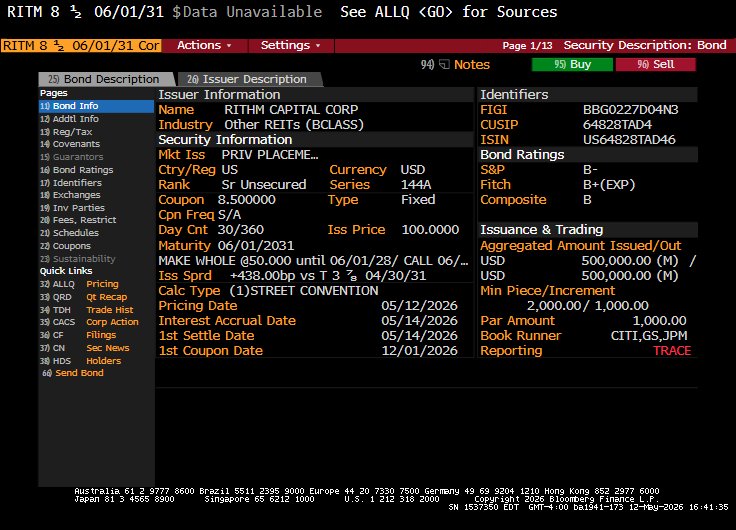Open the Bond Ratings page in sidebar
This screenshot has height=530, width=736.
point(77,170)
